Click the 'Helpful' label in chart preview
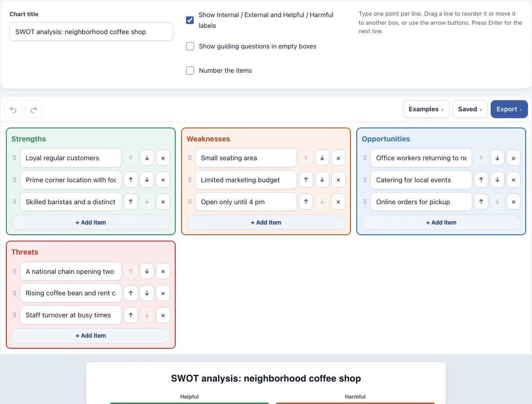 [189, 396]
